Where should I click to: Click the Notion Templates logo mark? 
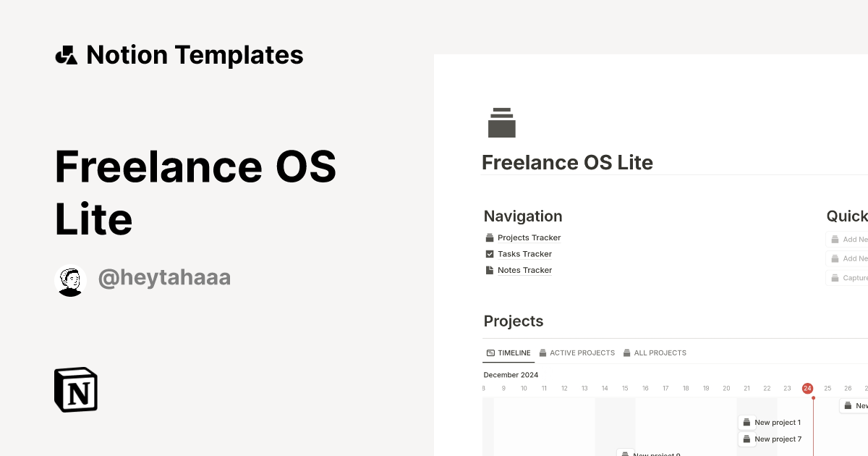pos(66,54)
